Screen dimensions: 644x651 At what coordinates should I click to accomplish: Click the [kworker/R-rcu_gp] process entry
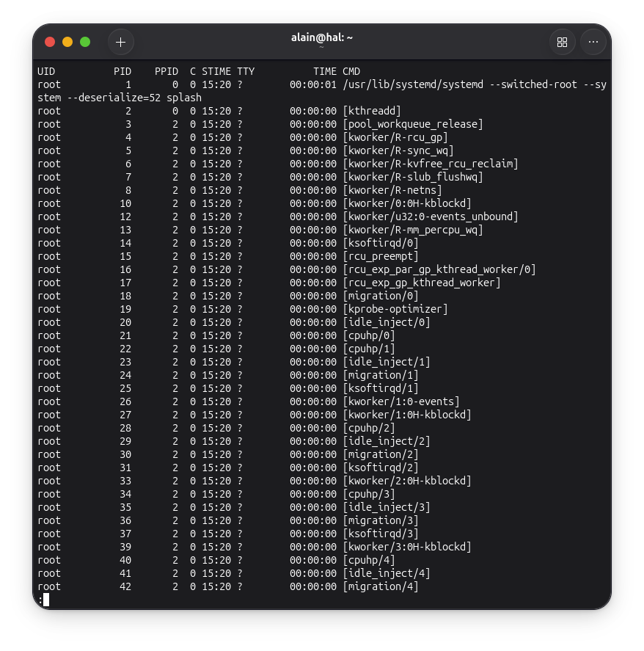pos(395,137)
